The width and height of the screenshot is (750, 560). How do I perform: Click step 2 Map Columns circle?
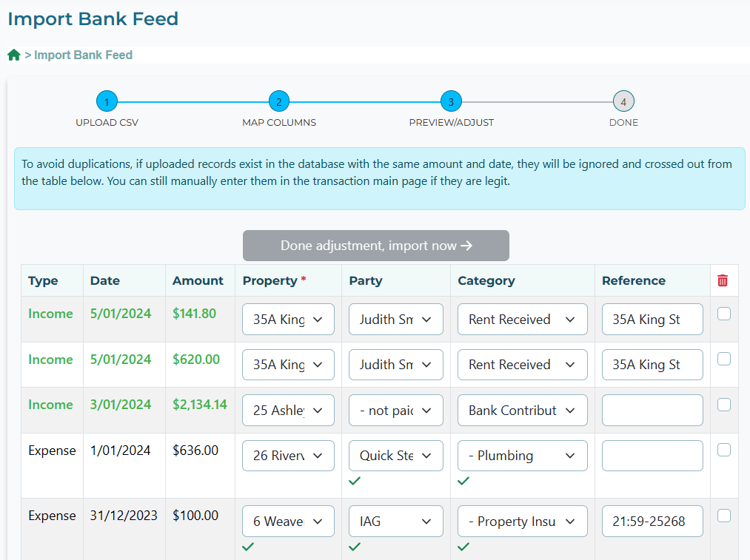click(x=278, y=102)
